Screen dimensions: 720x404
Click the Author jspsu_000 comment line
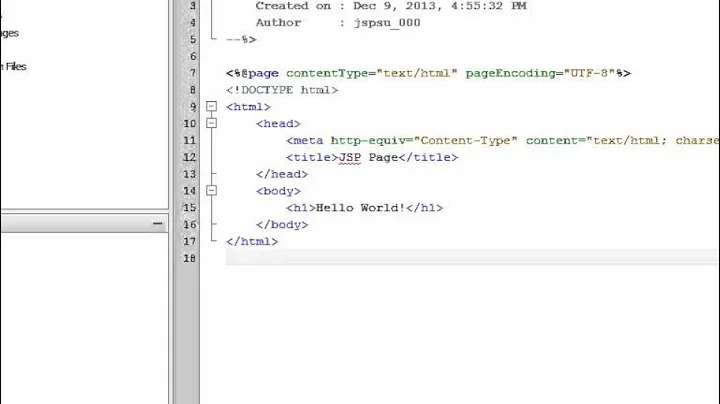pos(338,23)
